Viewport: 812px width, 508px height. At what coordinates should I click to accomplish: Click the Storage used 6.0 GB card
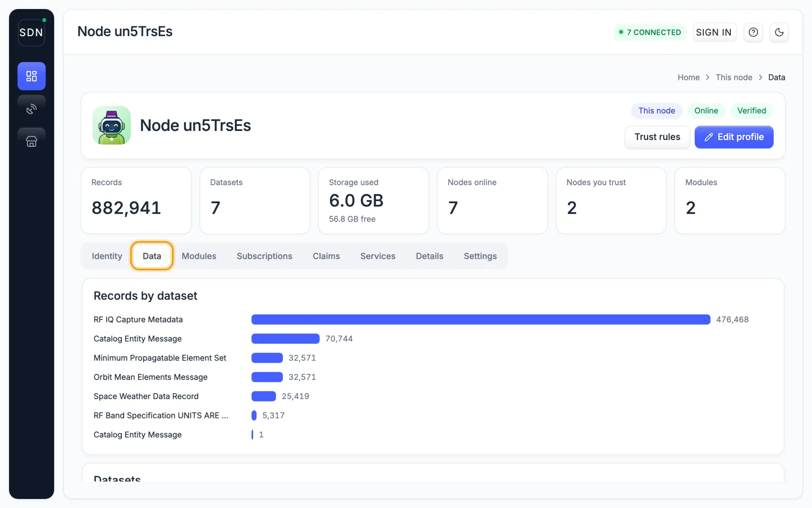(x=374, y=201)
